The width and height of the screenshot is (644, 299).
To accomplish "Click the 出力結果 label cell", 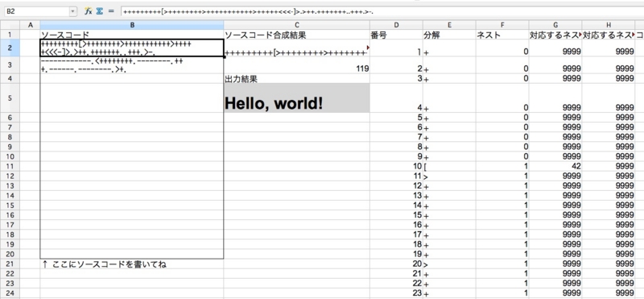I will click(x=296, y=79).
